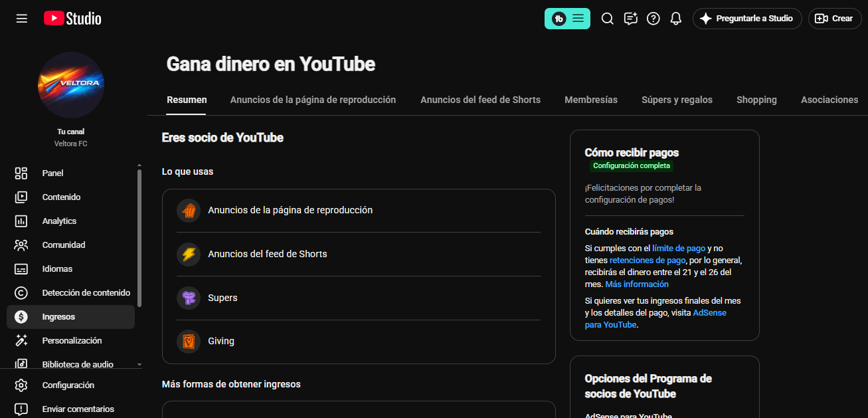Open Comunidad in the sidebar
Screen dimensions: 868x418
[x=70, y=245]
